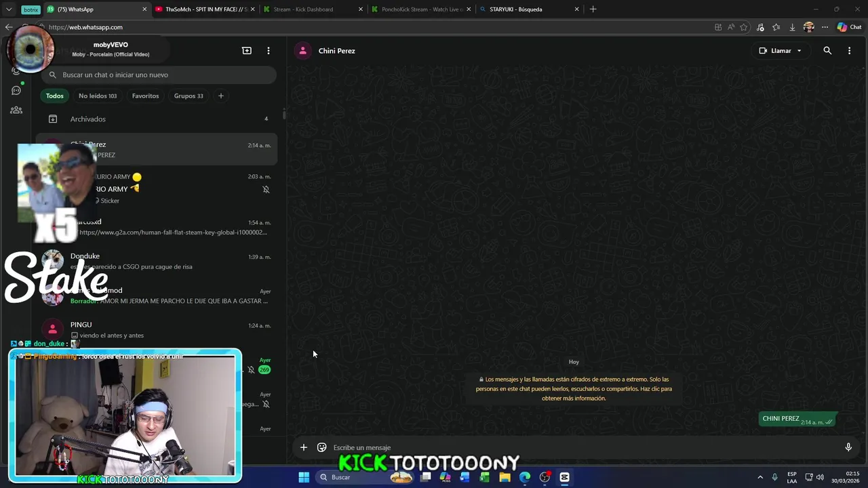Open Edge Settings and more menu
The height and width of the screenshot is (488, 868).
click(x=825, y=27)
